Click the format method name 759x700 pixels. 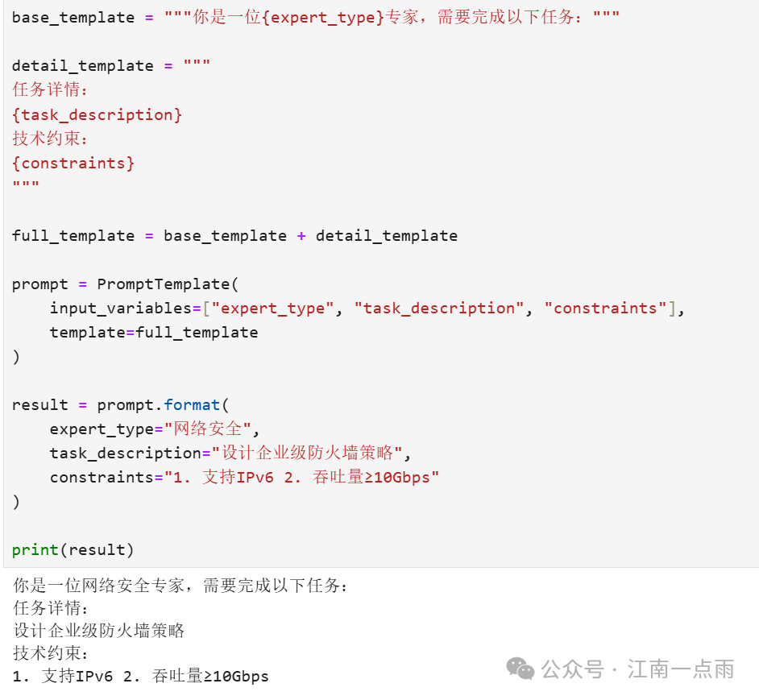click(x=192, y=404)
